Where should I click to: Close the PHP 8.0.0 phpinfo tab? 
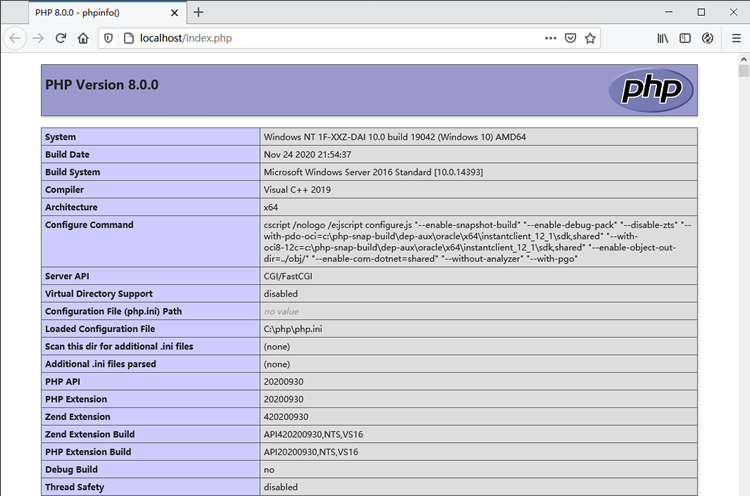[x=175, y=13]
